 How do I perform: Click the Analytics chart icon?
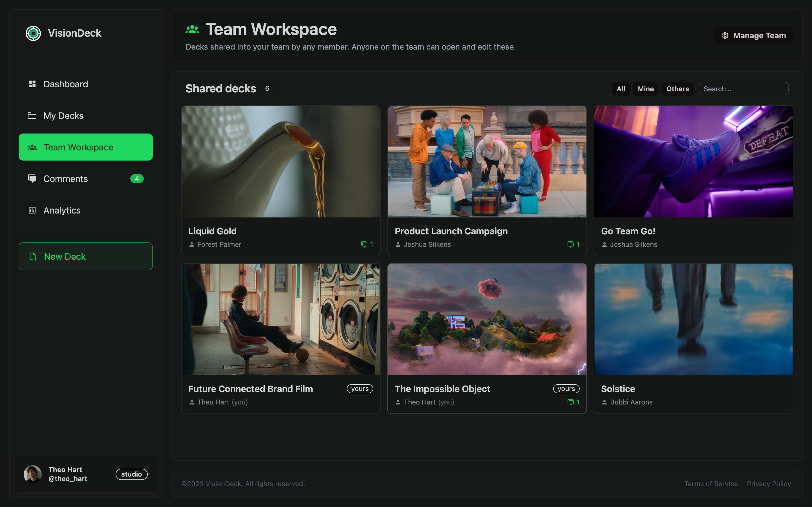tap(32, 210)
